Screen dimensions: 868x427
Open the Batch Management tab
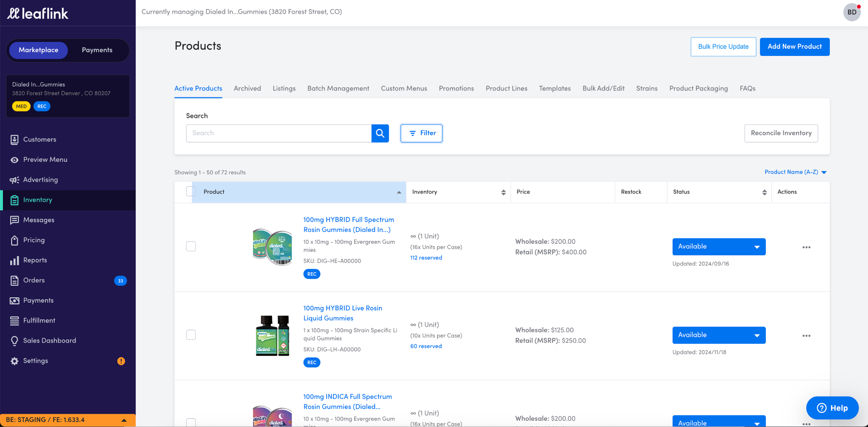click(338, 89)
